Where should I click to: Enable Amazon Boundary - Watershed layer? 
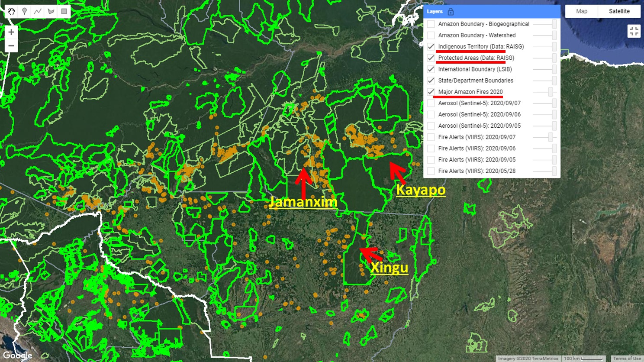click(431, 35)
